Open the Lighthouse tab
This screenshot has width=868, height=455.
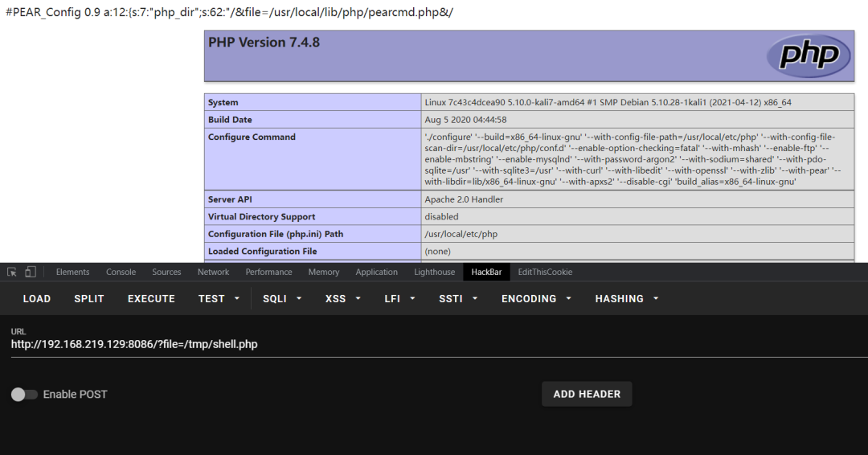pyautogui.click(x=435, y=272)
